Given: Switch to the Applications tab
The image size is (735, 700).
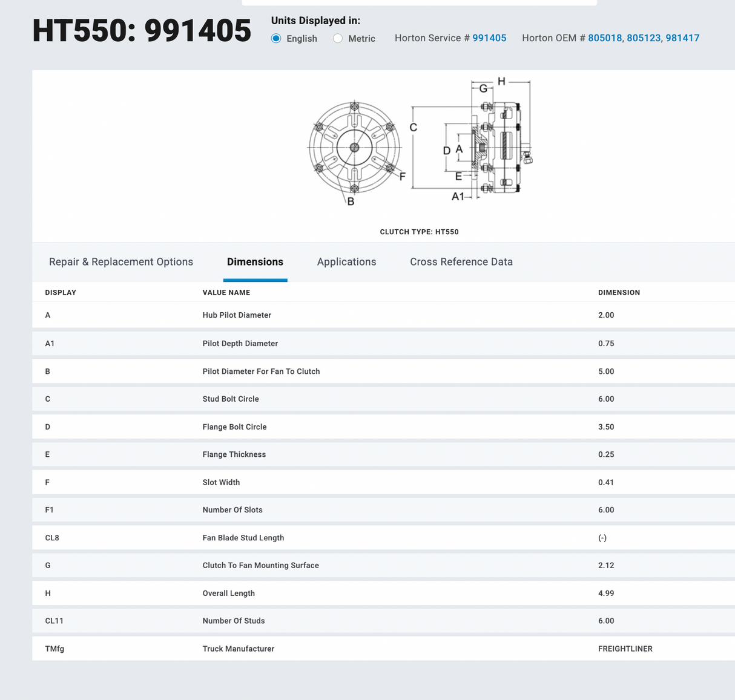Looking at the screenshot, I should tap(346, 262).
